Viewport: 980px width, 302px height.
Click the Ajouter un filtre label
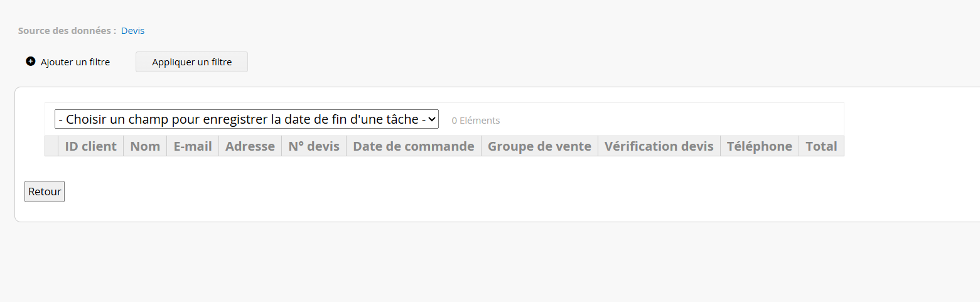point(75,62)
